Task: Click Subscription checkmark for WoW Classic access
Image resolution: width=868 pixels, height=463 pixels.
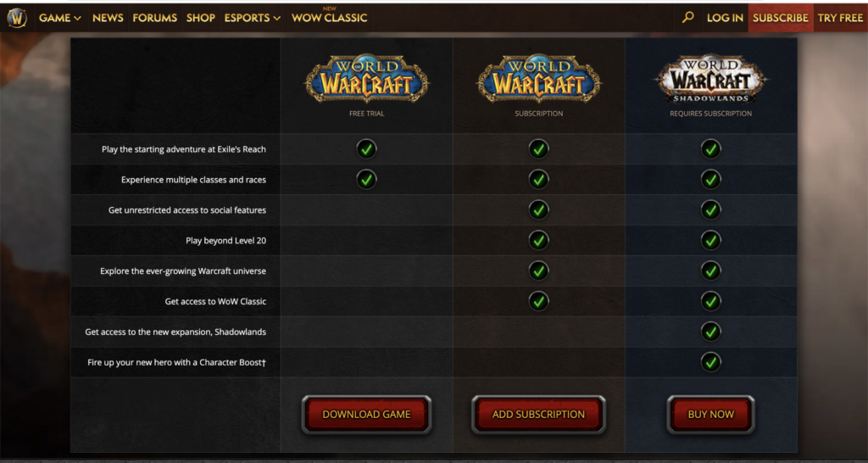Action: point(538,301)
